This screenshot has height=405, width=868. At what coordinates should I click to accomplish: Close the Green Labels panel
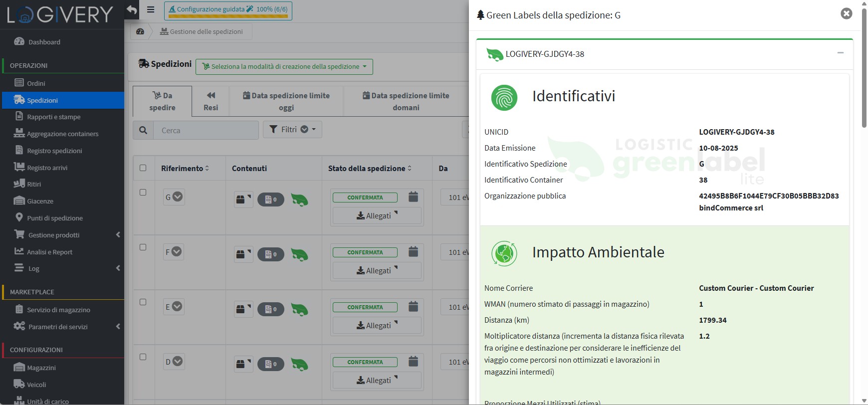tap(846, 13)
